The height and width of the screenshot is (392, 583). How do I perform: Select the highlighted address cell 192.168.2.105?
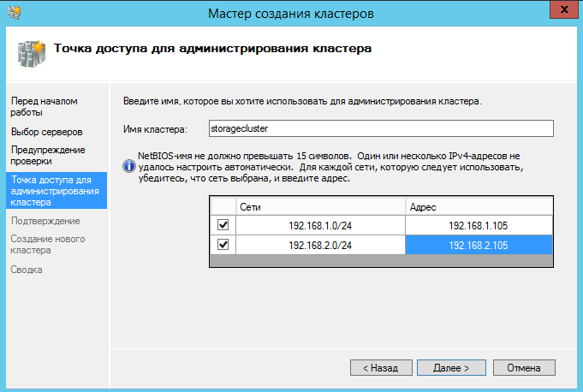(479, 245)
